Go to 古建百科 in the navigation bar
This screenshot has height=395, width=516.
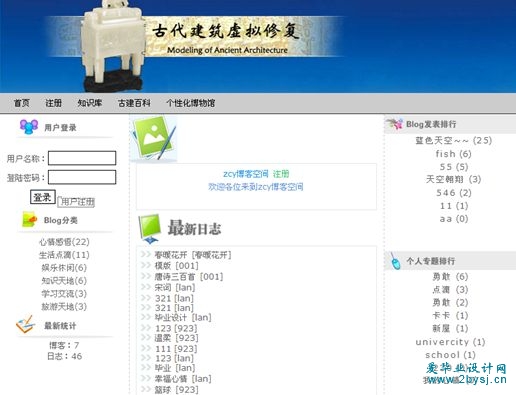[x=134, y=103]
